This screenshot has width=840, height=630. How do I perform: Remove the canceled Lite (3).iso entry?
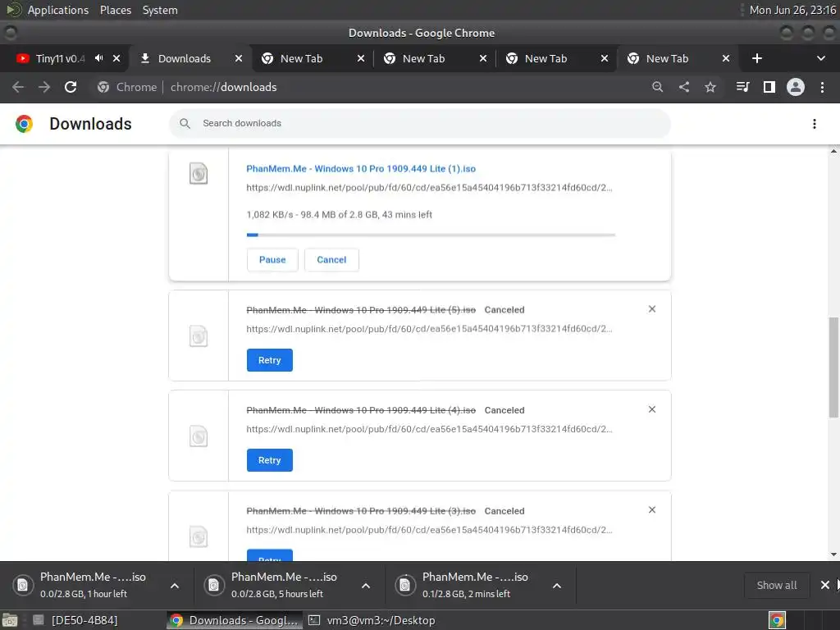pos(652,510)
